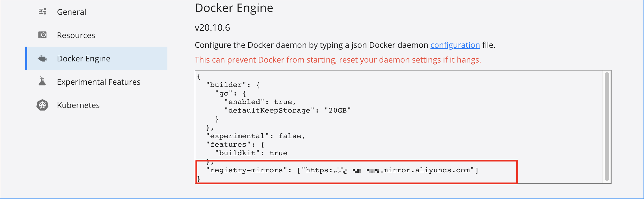Switch to the Resources settings section
The image size is (644, 199).
point(76,35)
